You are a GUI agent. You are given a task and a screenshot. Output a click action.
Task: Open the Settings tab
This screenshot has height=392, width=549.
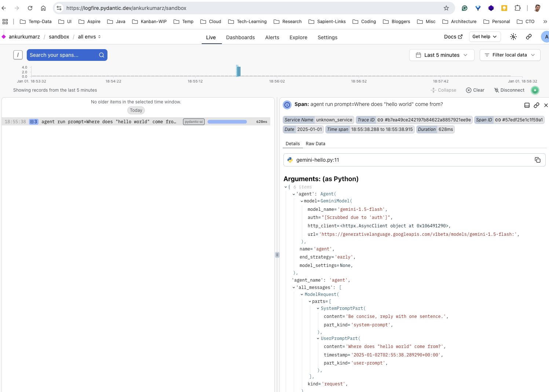pos(327,37)
